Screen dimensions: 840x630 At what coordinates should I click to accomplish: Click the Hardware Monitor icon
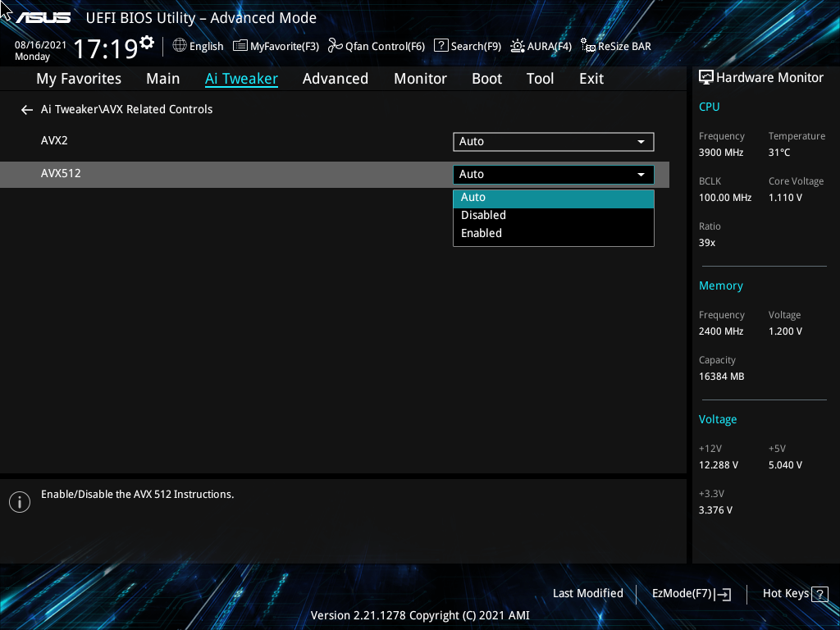tap(706, 78)
